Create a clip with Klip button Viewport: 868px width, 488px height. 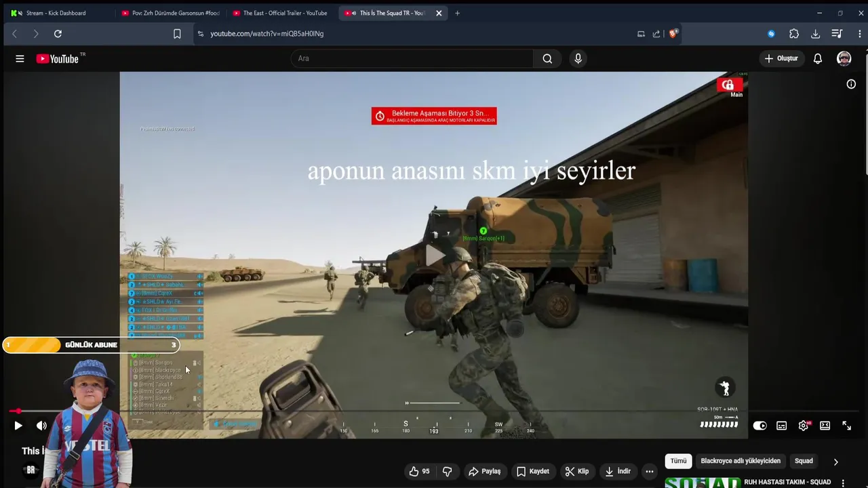click(x=577, y=471)
